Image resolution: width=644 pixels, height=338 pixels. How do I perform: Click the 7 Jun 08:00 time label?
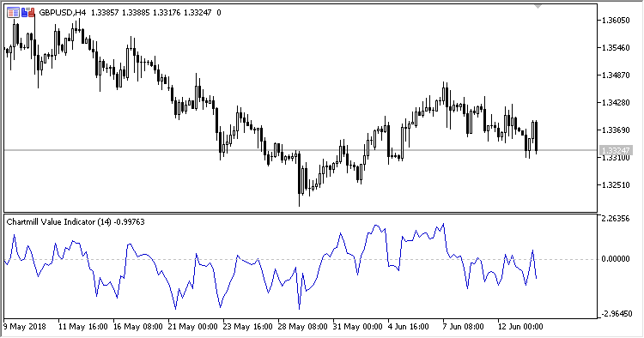pos(463,327)
